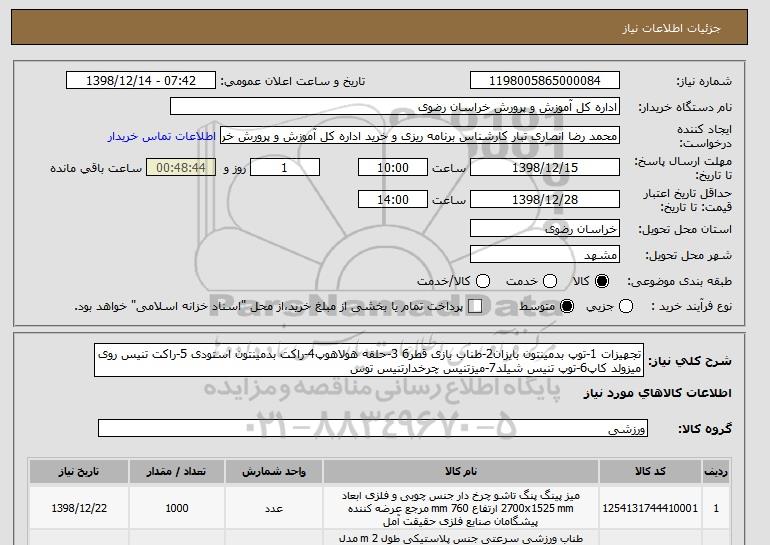Click unit cell عدد in row 1
This screenshot has width=770, height=545.
coord(274,508)
